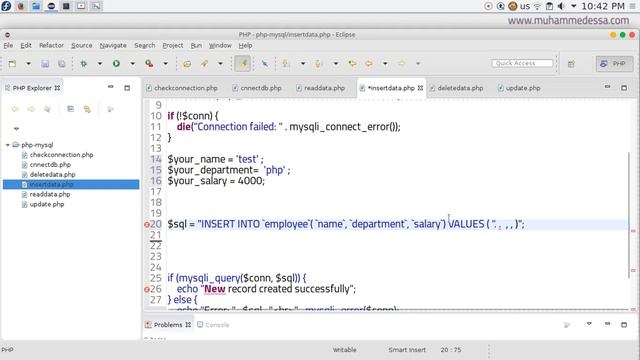This screenshot has width=640, height=360.
Task: Open the Project menu
Action: pos(173,45)
